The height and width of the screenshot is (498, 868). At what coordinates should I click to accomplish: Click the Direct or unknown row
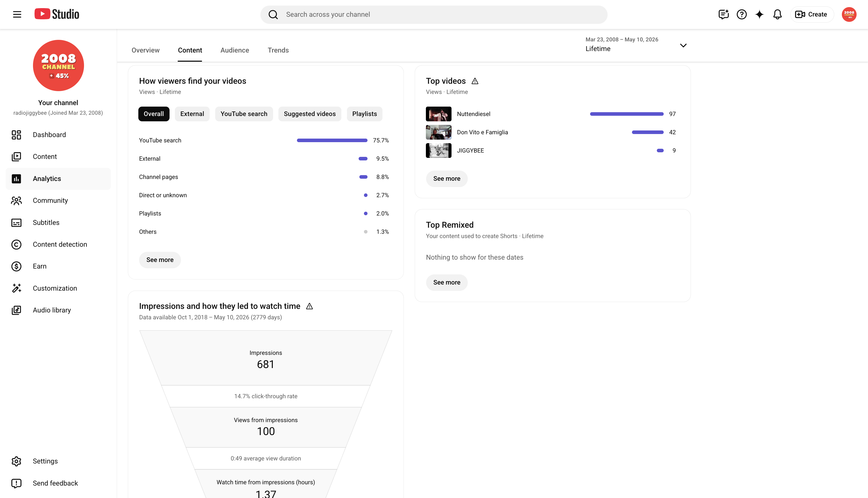(264, 195)
